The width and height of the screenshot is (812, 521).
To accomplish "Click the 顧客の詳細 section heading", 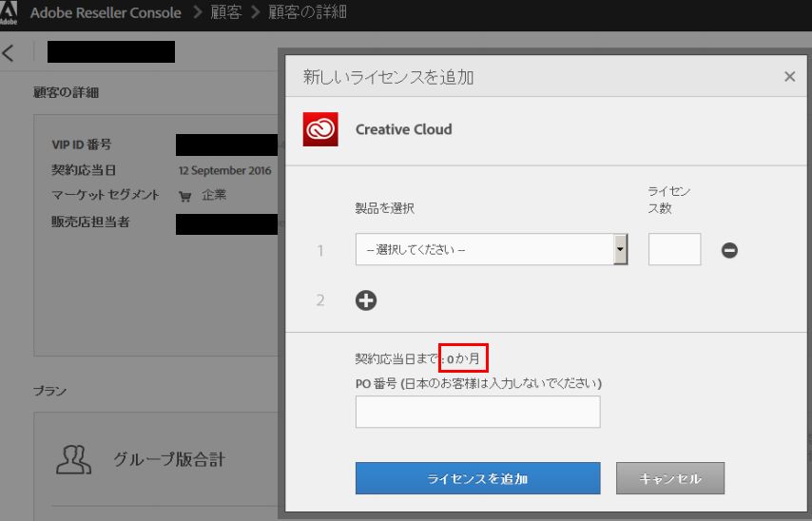I will (x=66, y=92).
